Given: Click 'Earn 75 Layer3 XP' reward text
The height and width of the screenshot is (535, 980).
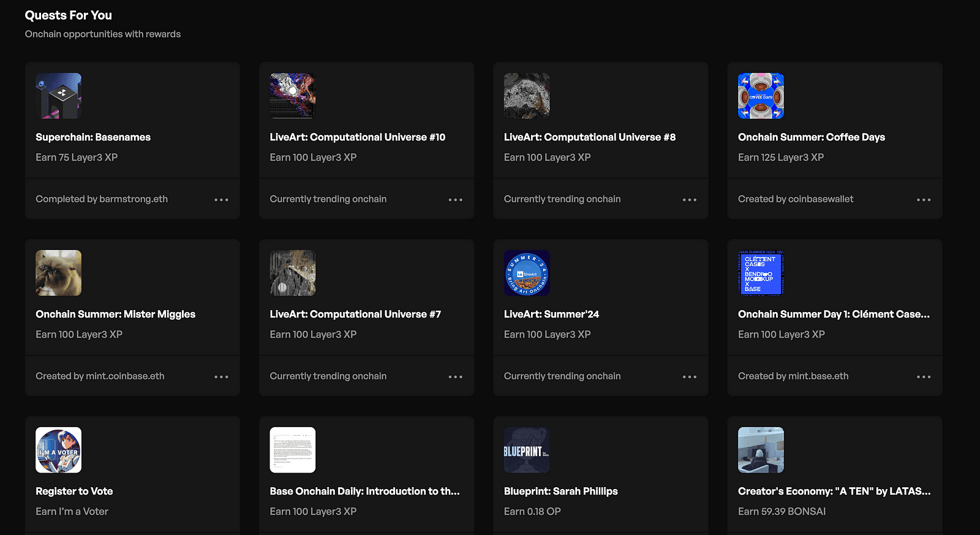Looking at the screenshot, I should click(x=77, y=157).
